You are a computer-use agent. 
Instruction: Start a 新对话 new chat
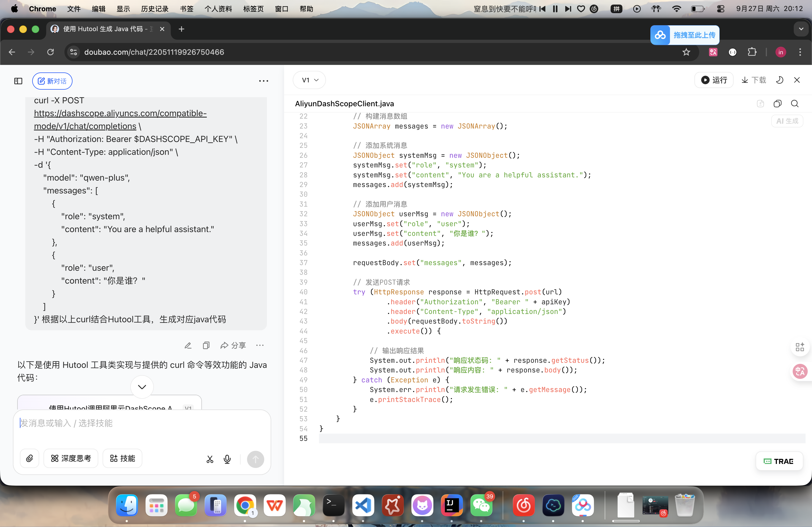(52, 81)
